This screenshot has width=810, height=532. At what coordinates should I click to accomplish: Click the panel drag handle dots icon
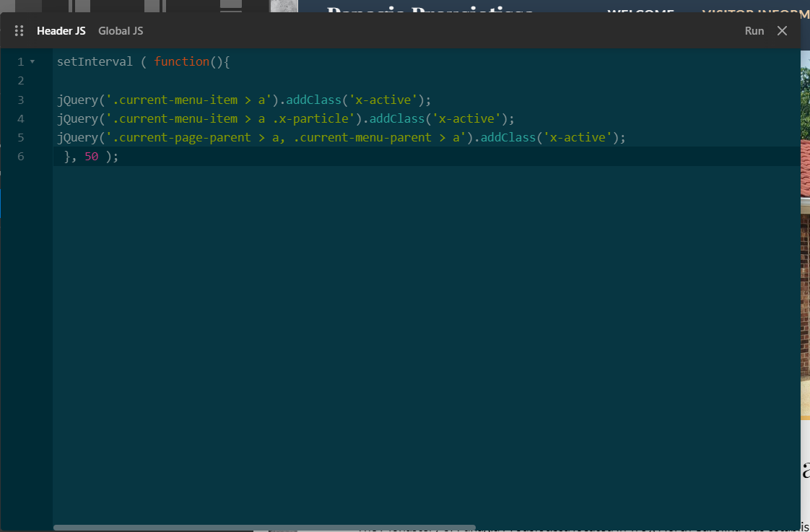point(19,31)
